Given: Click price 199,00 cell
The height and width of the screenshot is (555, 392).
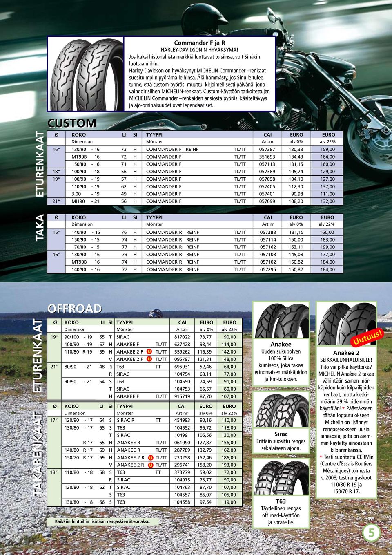Looking at the screenshot, I should [x=327, y=247].
